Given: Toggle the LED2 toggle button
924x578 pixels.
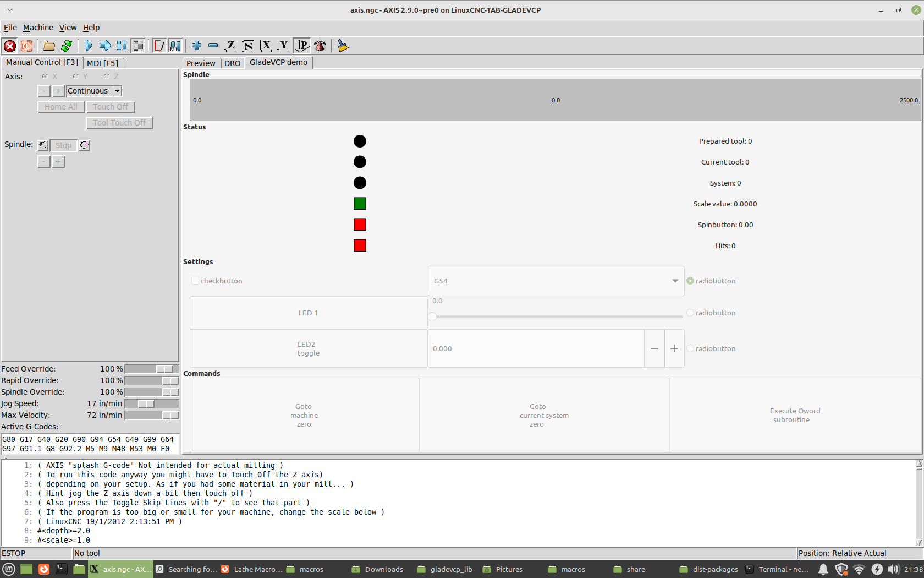Looking at the screenshot, I should (x=309, y=348).
